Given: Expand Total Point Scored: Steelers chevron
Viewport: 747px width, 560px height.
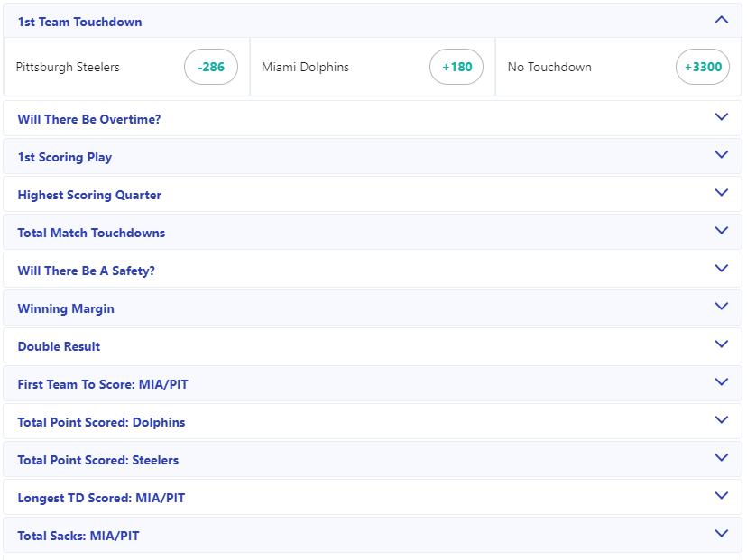Looking at the screenshot, I should tap(721, 457).
